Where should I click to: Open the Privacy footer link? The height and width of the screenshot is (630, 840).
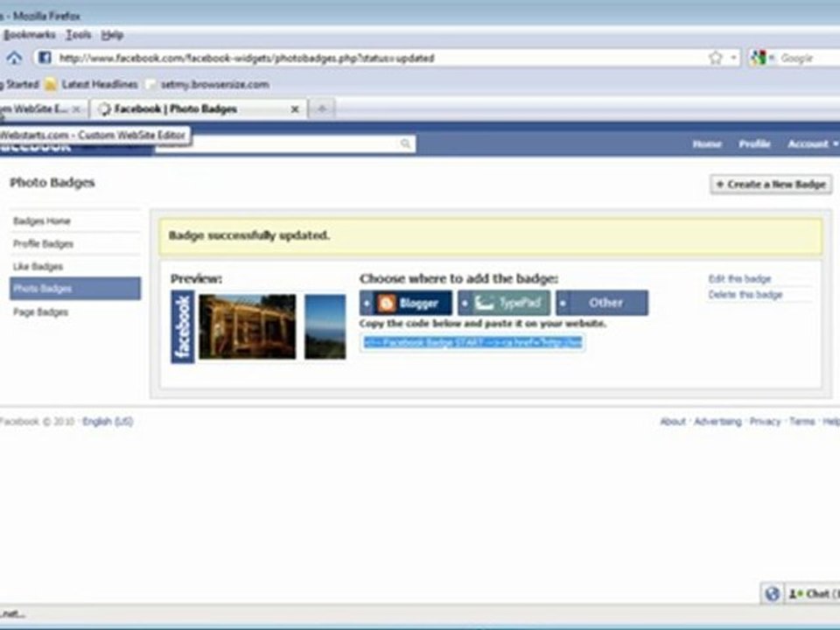click(765, 422)
